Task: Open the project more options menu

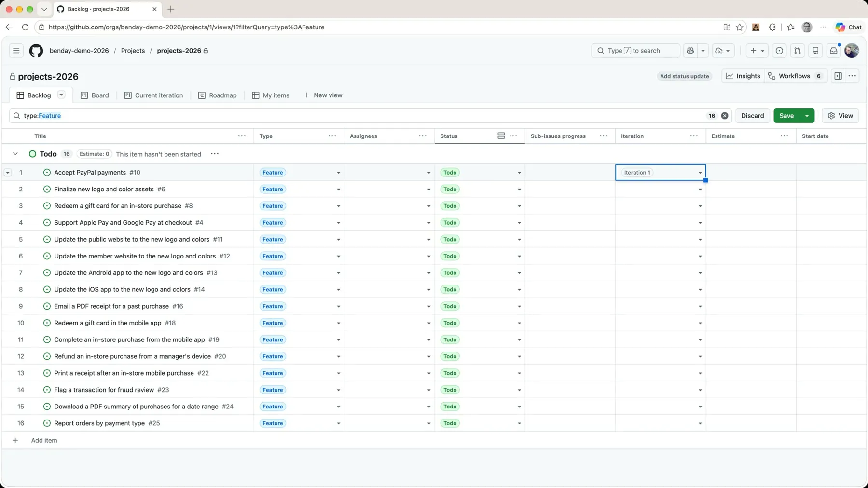Action: pos(853,76)
